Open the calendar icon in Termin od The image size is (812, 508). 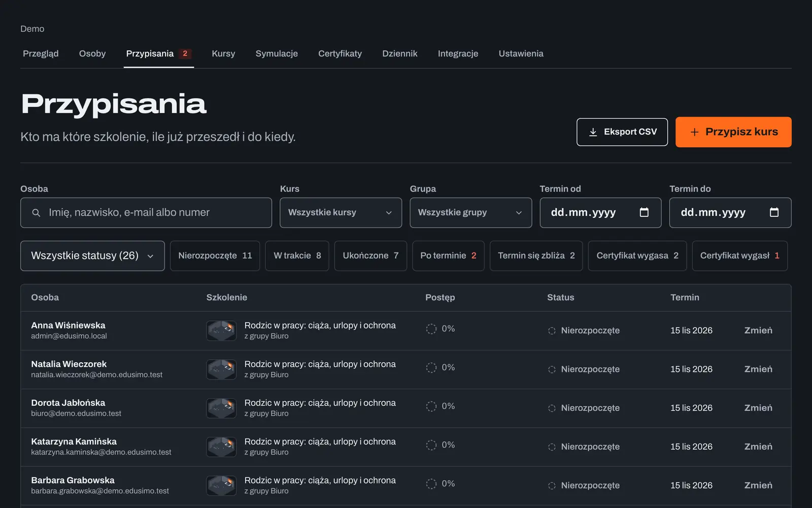[644, 212]
